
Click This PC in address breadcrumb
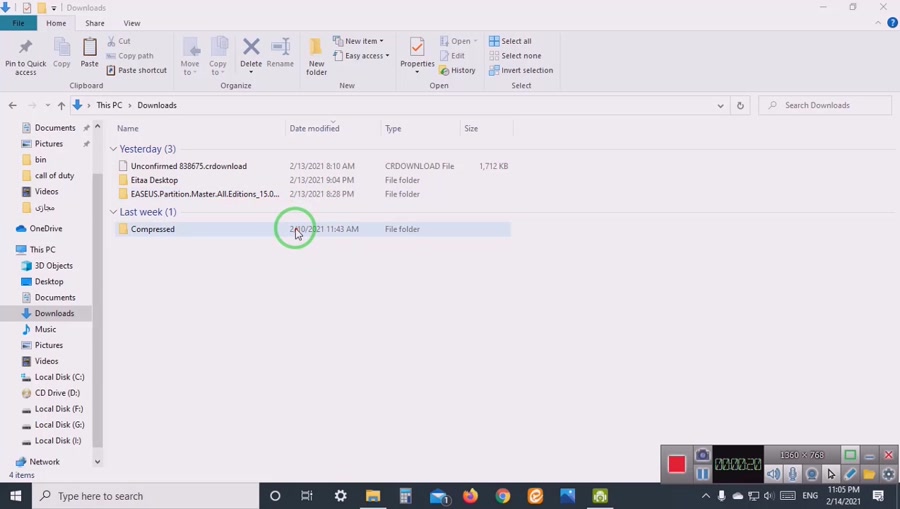pos(109,106)
